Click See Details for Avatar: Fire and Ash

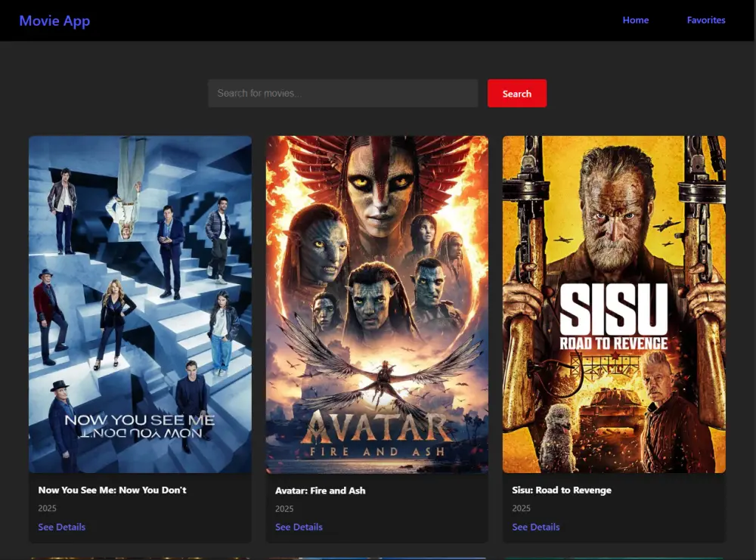pyautogui.click(x=299, y=528)
